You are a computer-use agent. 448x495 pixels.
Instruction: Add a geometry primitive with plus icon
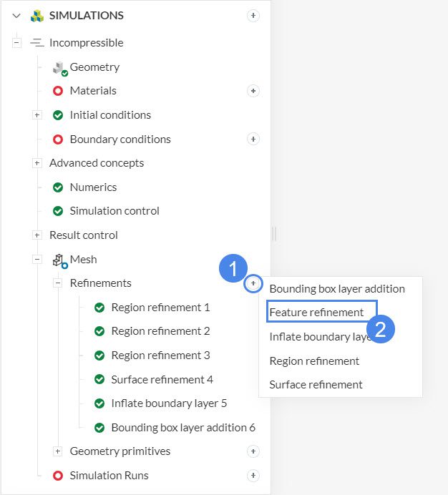point(253,451)
